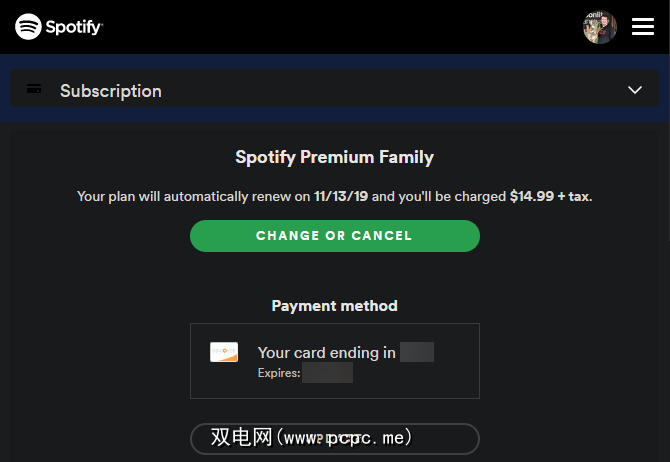This screenshot has width=670, height=462.
Task: Click the Spotify logo
Action: pyautogui.click(x=28, y=27)
